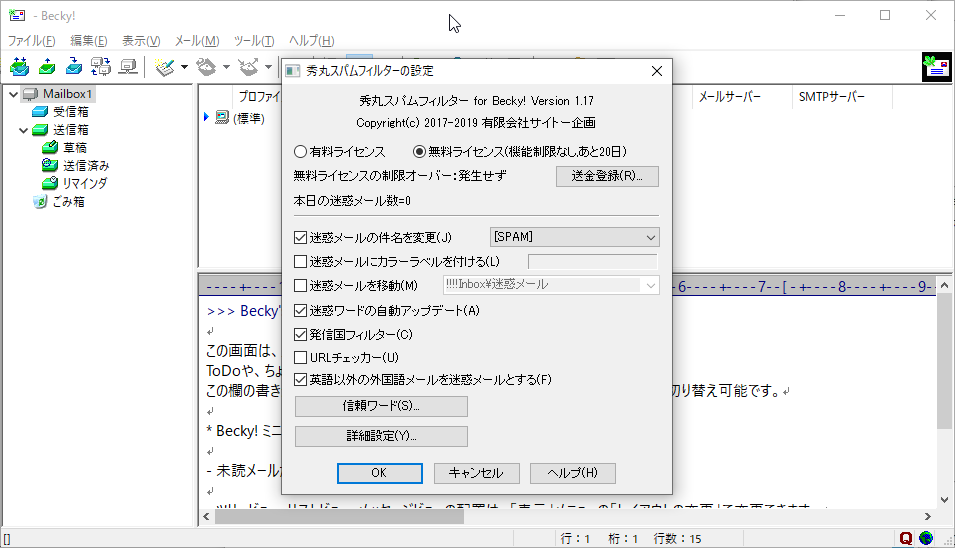The height and width of the screenshot is (548, 955).
Task: Click the キャンセル button
Action: pyautogui.click(x=476, y=473)
